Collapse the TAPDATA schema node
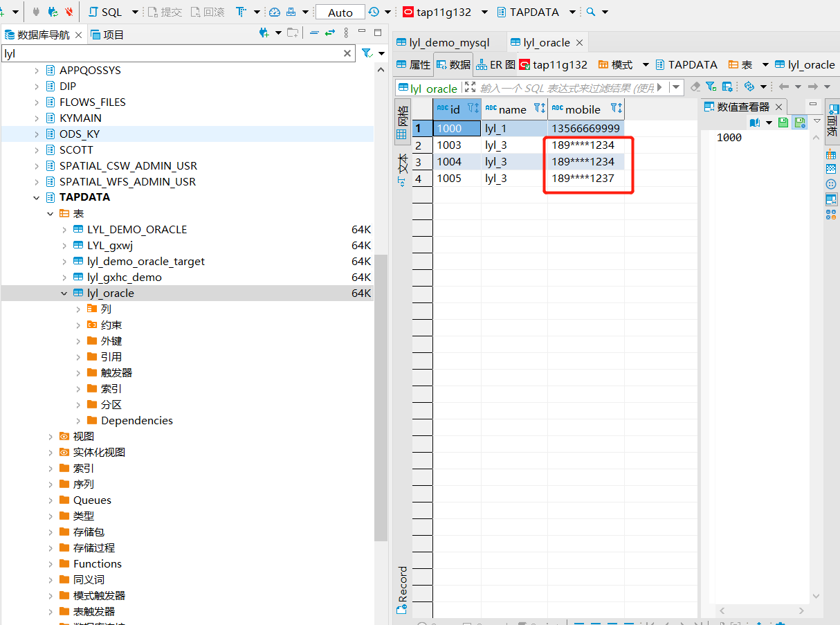840x625 pixels. point(37,198)
